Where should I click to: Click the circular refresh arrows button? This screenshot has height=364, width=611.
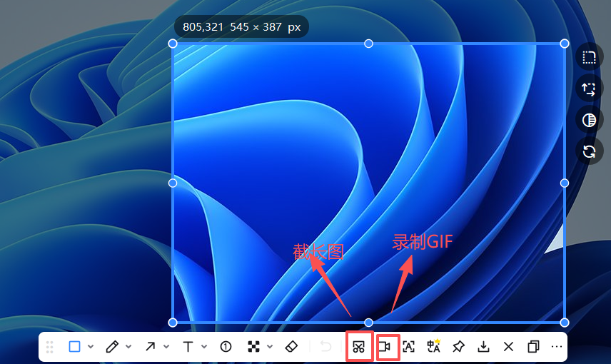click(589, 151)
